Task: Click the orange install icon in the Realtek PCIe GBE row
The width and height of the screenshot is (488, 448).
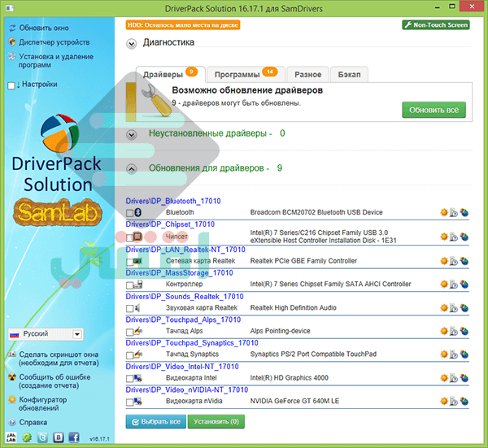Action: click(444, 261)
